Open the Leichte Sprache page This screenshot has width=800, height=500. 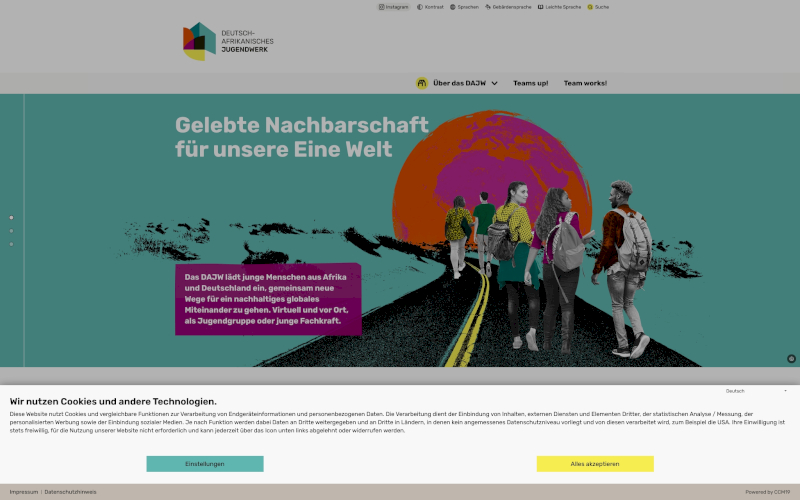click(x=559, y=7)
